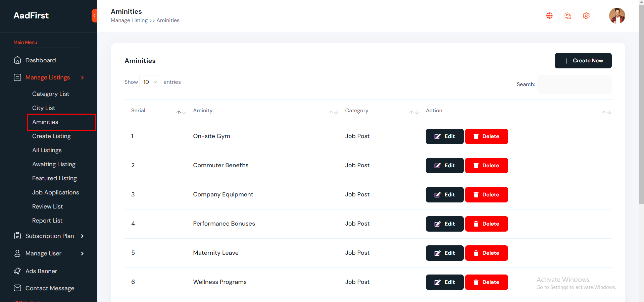Delete the Commuter Benefits aminity

click(486, 166)
